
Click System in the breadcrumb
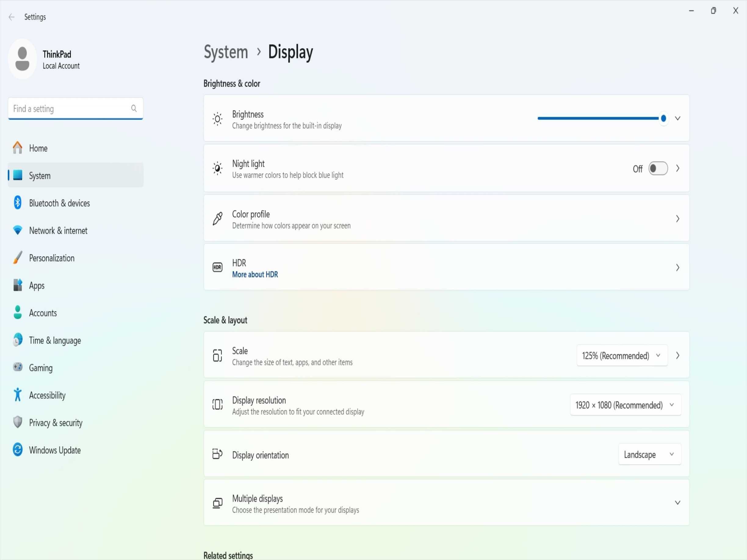click(x=226, y=52)
